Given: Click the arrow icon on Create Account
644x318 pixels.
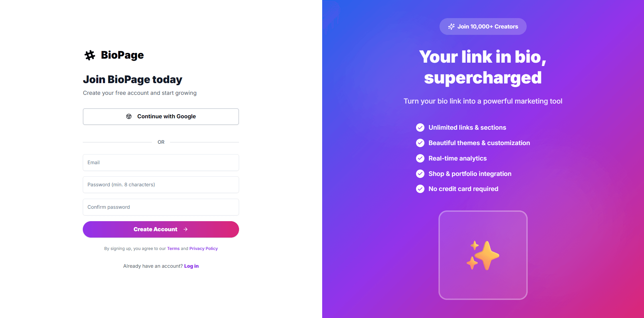Looking at the screenshot, I should coord(186,230).
